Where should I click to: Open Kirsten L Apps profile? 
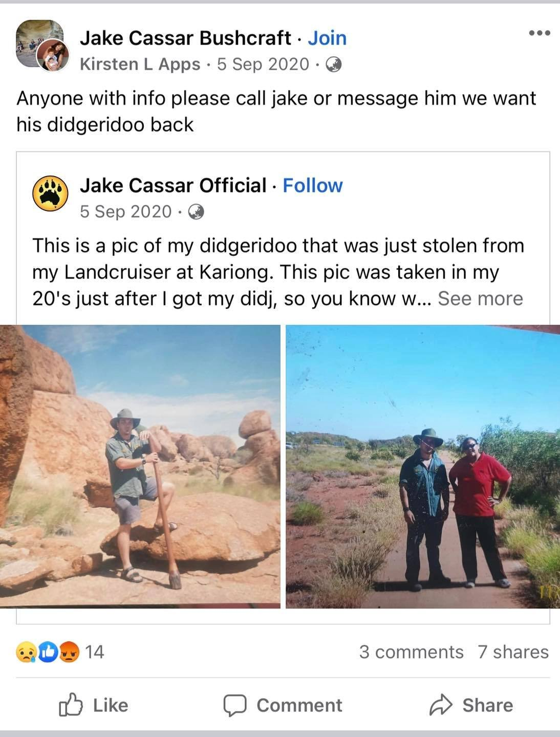pyautogui.click(x=140, y=64)
